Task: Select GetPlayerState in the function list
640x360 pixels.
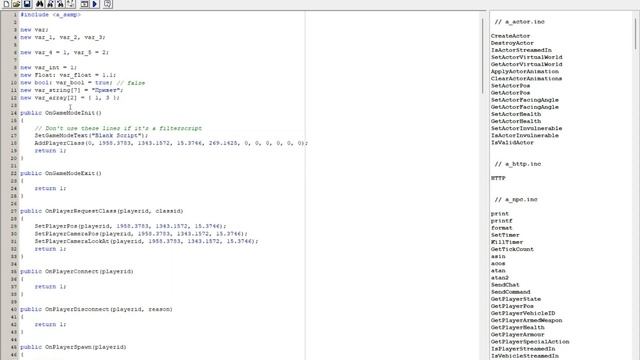Action: (516, 299)
